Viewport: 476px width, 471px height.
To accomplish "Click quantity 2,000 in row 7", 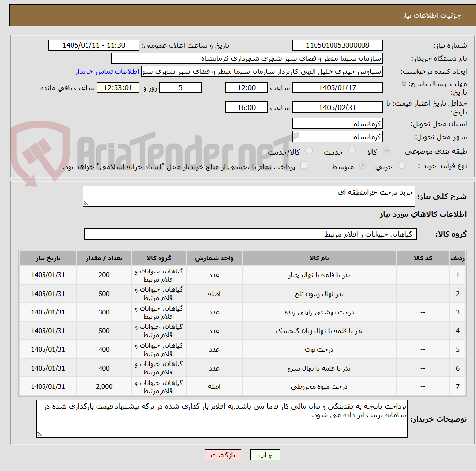I will point(104,386).
